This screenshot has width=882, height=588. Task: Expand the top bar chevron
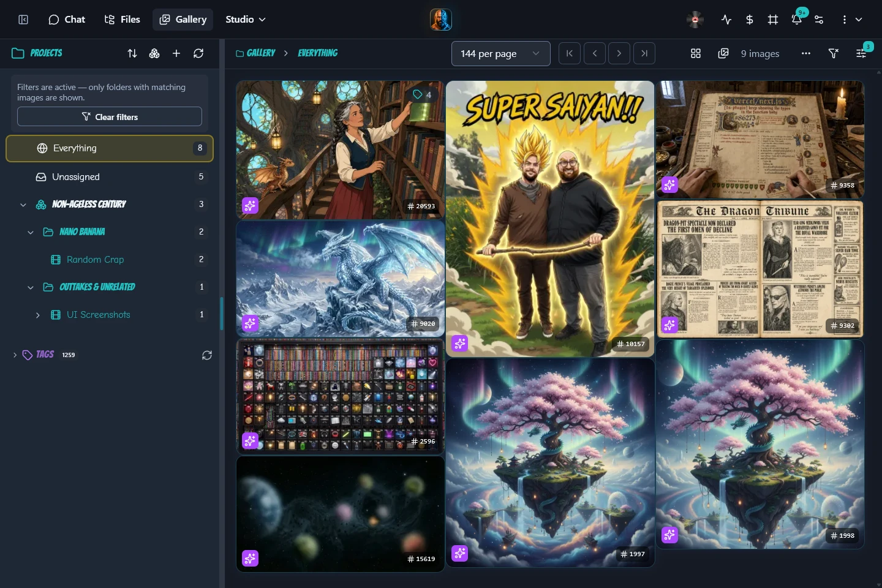[x=859, y=20]
